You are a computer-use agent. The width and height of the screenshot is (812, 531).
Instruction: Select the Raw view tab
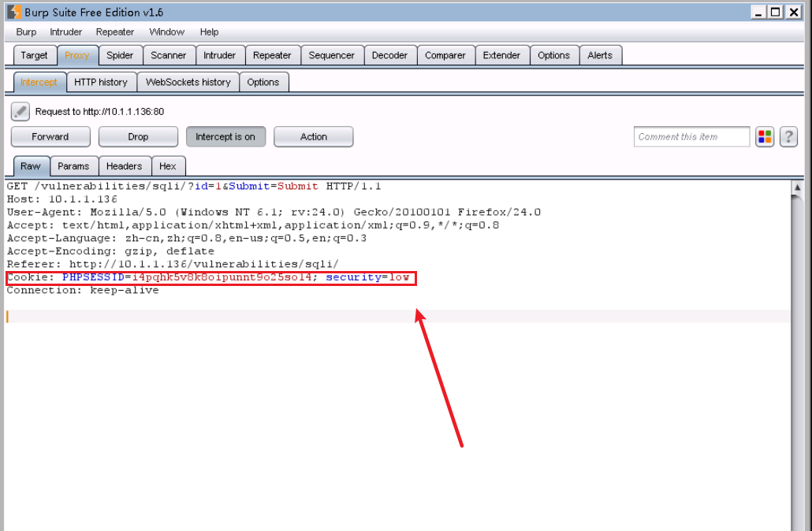[31, 166]
